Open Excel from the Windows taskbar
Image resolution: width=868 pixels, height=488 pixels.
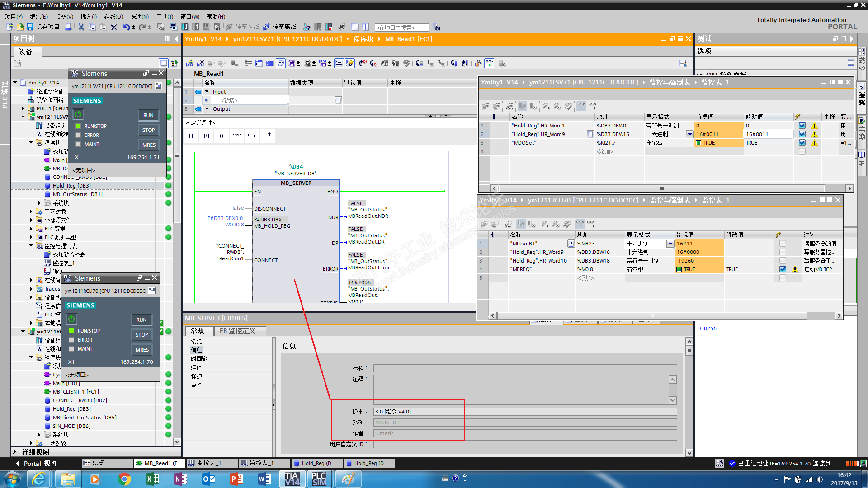point(152,479)
